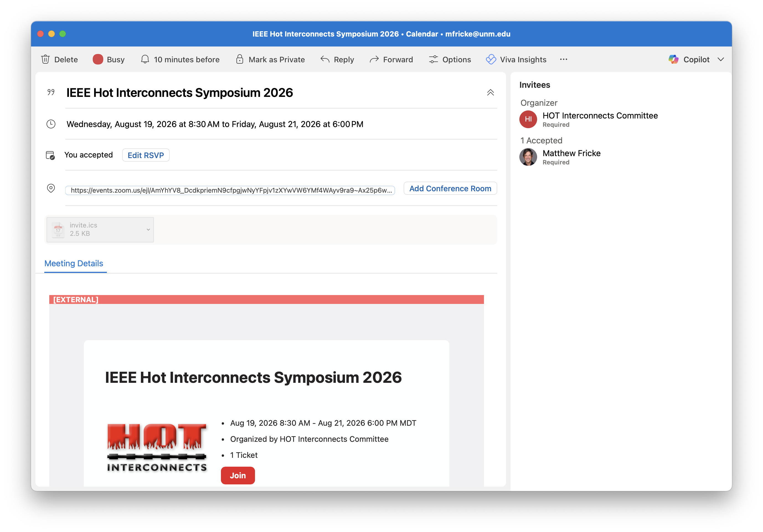Click the "2.5 KB" attachment size
The height and width of the screenshot is (532, 763).
(80, 234)
